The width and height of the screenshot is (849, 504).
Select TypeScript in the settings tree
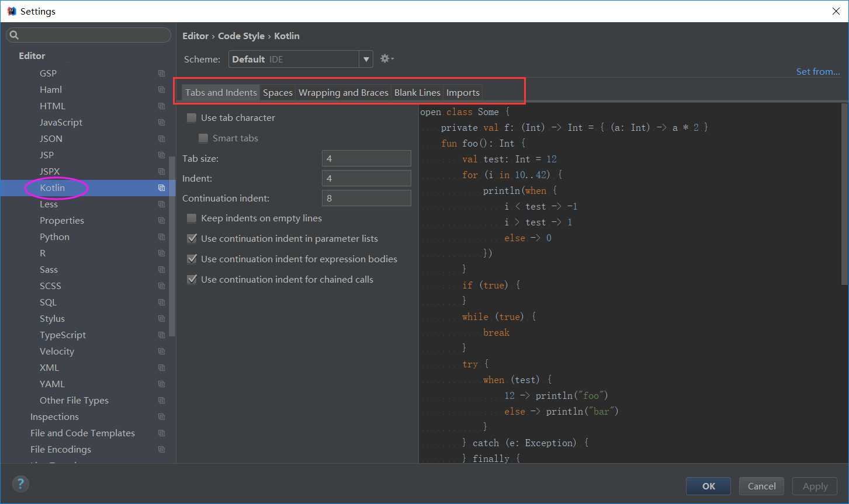(x=63, y=335)
